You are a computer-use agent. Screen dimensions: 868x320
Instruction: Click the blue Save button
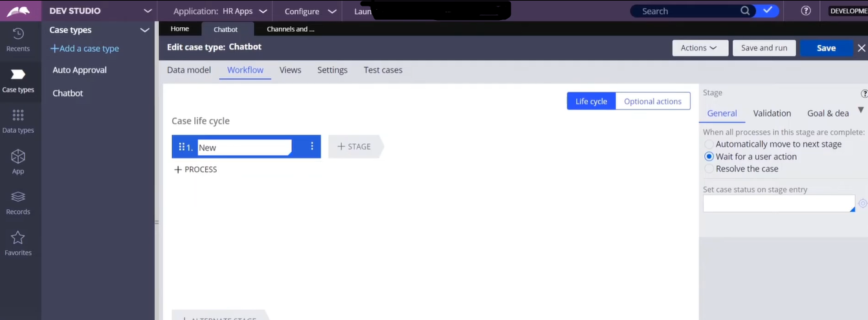coord(826,48)
